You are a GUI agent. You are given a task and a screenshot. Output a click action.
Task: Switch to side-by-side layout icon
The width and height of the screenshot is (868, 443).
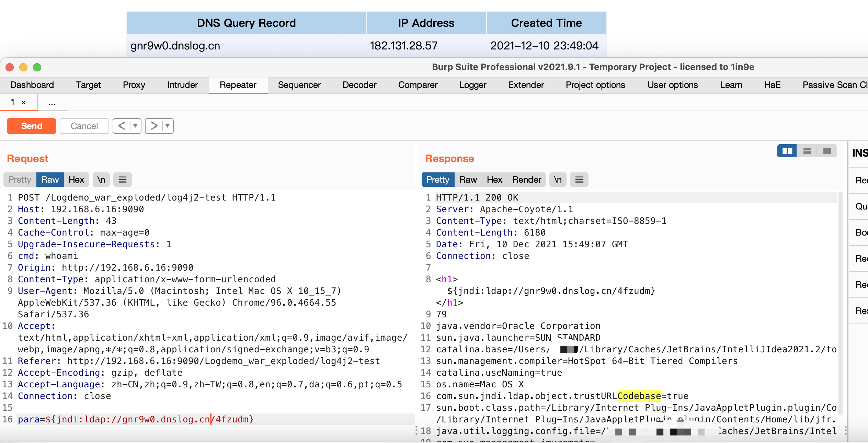pos(787,151)
